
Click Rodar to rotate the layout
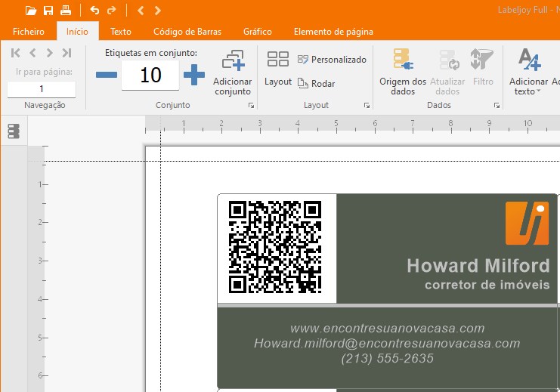(317, 84)
